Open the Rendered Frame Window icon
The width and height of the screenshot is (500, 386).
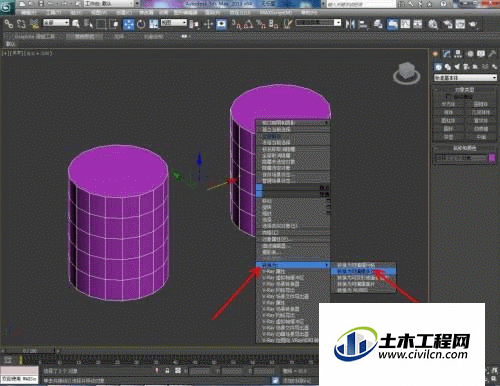coord(460,24)
